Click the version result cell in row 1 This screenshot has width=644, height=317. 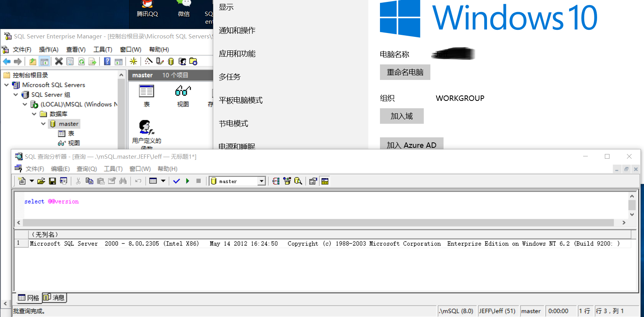pyautogui.click(x=330, y=244)
